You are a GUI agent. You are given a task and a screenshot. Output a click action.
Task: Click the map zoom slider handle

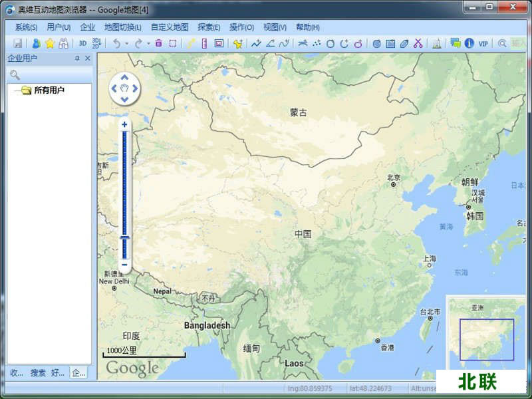coord(124,238)
